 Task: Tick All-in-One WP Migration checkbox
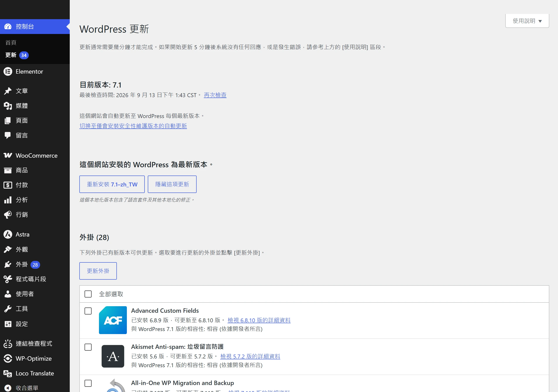pyautogui.click(x=88, y=384)
